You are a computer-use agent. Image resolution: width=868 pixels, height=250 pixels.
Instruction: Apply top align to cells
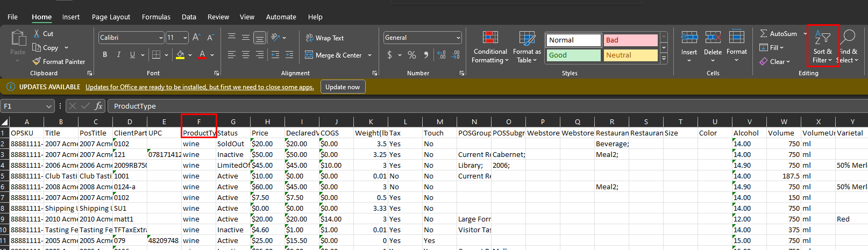pos(232,37)
